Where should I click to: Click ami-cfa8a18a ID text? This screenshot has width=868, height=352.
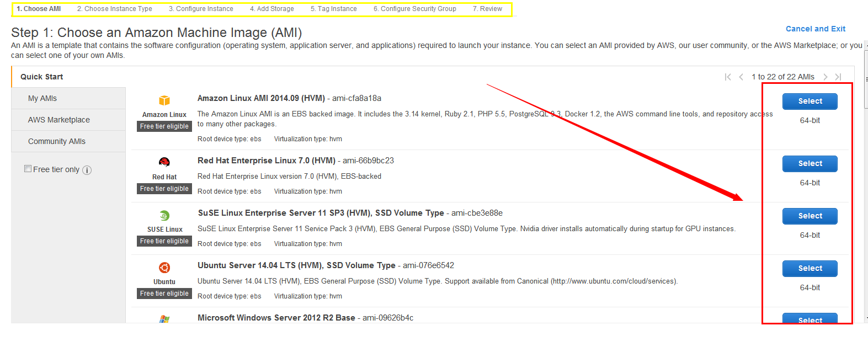pos(356,98)
